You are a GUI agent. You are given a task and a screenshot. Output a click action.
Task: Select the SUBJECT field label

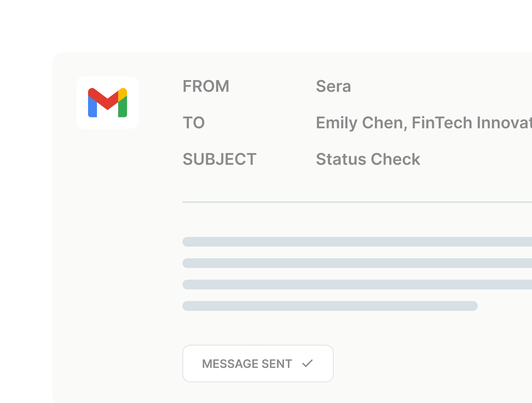(x=220, y=159)
